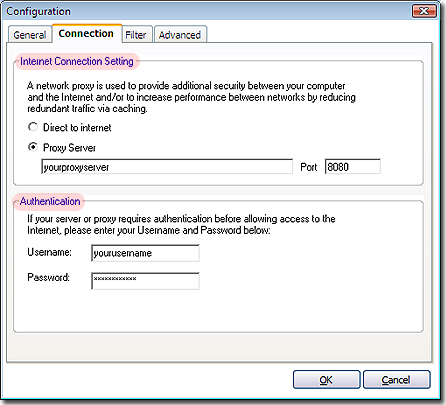
Task: Click the network proxy description paragraph
Action: [191, 97]
